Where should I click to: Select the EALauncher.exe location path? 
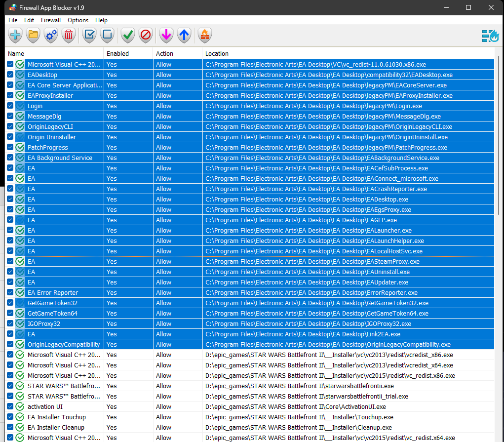(x=309, y=231)
